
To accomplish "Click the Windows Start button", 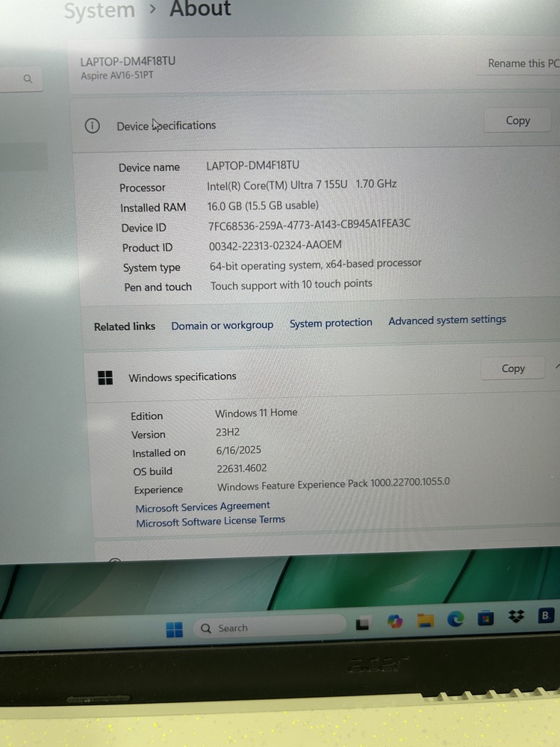I will (x=174, y=629).
